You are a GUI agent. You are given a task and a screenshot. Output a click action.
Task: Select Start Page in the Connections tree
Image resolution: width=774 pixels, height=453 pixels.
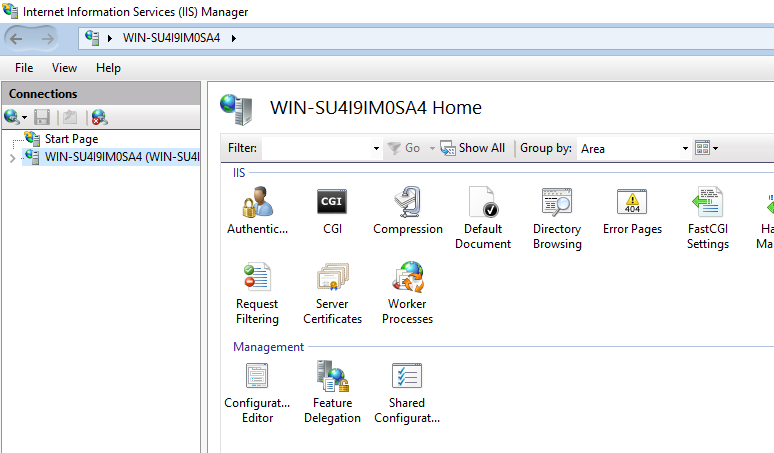(72, 139)
